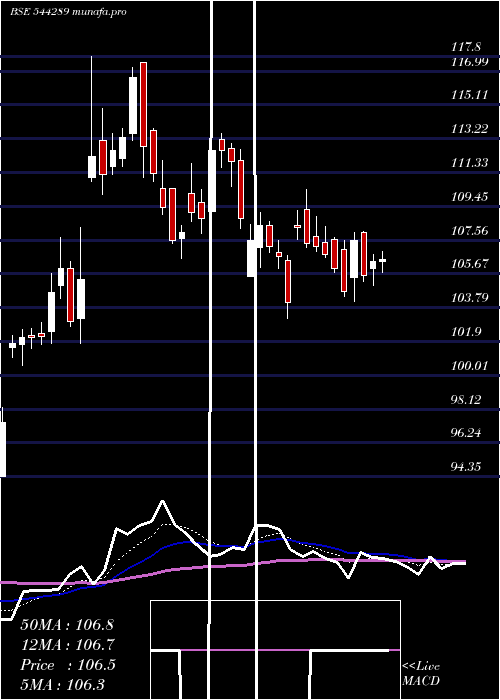Click the 117.8 price label
The height and width of the screenshot is (700, 500).
(466, 46)
